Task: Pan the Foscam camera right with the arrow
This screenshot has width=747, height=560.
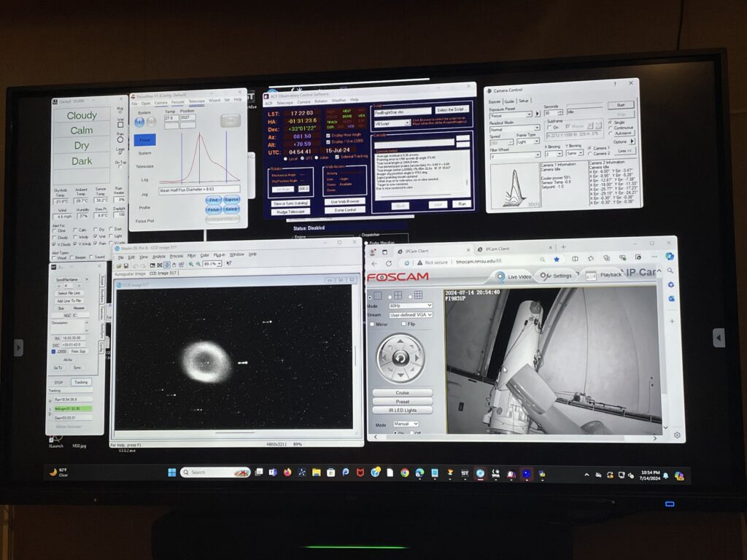Action: tap(417, 357)
